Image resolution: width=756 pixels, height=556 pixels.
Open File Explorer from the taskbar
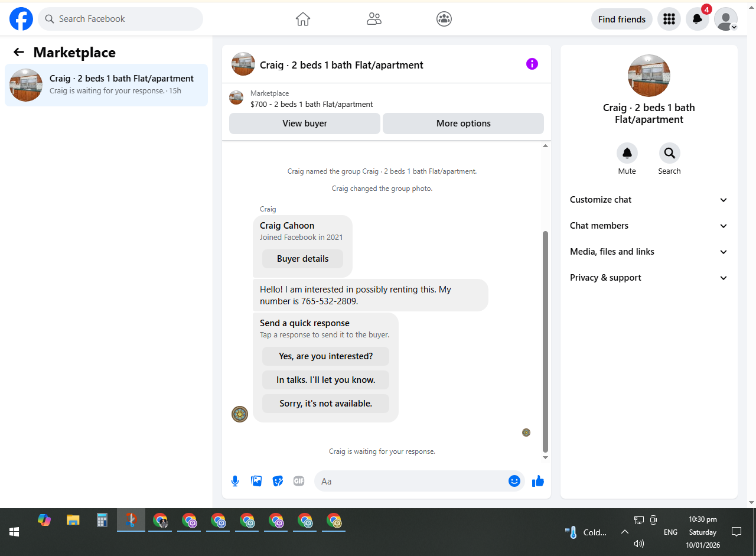pyautogui.click(x=73, y=520)
